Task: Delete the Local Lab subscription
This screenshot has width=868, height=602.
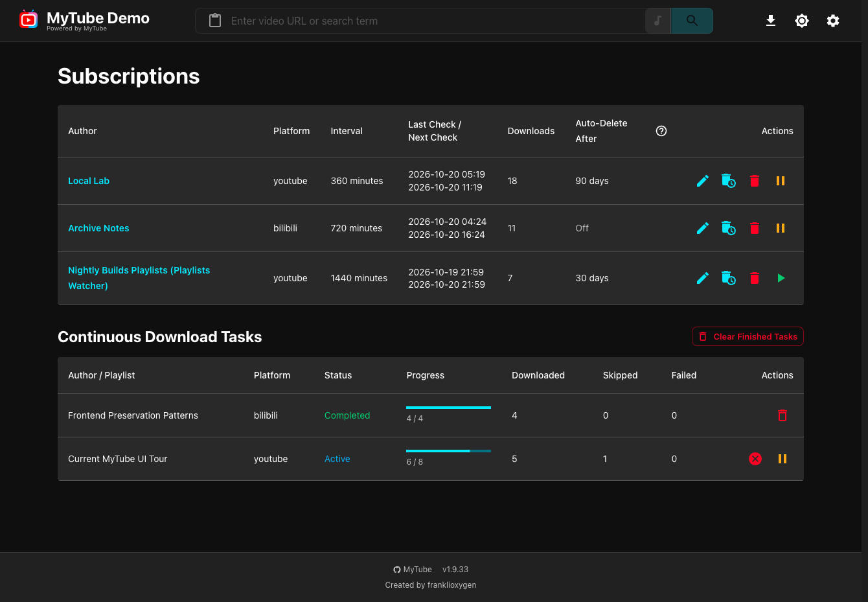Action: click(755, 181)
